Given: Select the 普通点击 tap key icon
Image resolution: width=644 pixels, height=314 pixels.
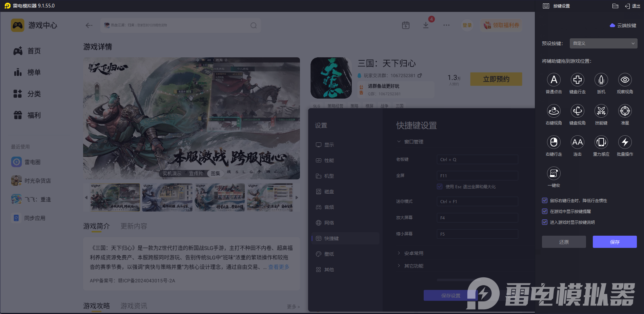Looking at the screenshot, I should (x=554, y=80).
